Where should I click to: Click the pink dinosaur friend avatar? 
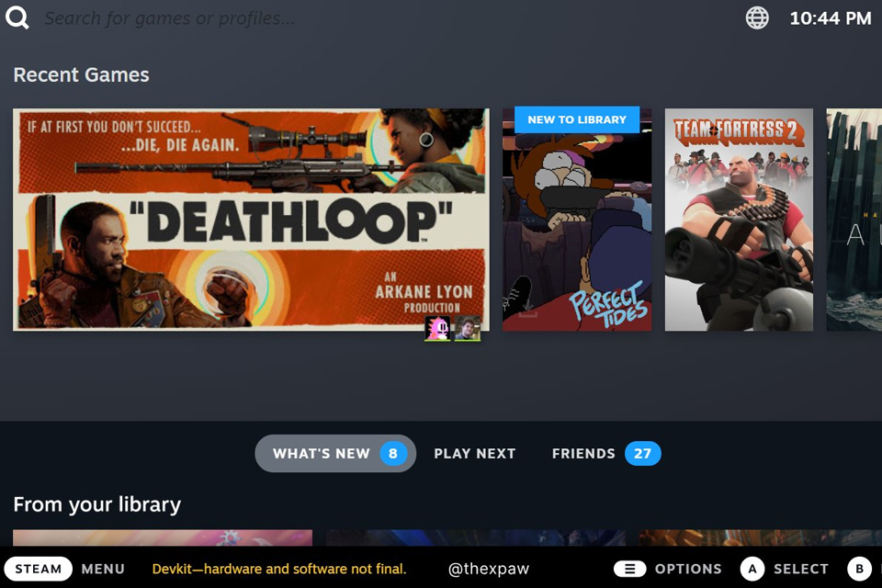(x=437, y=328)
